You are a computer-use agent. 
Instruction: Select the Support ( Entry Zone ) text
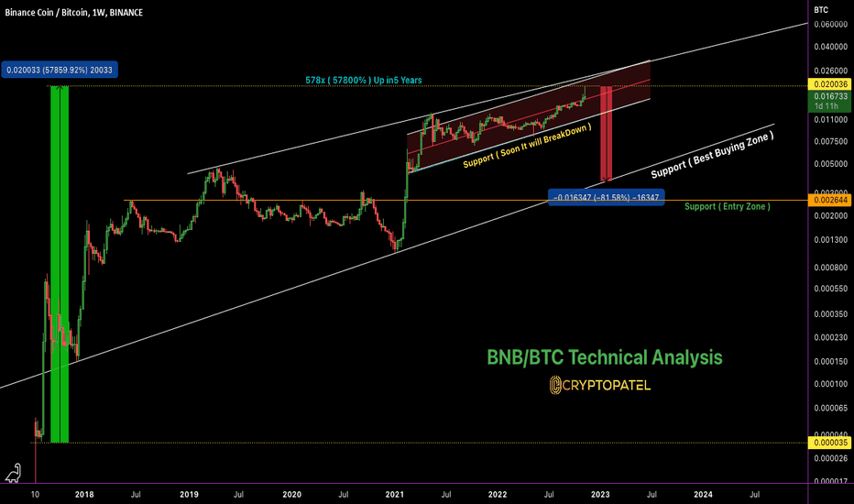tap(728, 206)
